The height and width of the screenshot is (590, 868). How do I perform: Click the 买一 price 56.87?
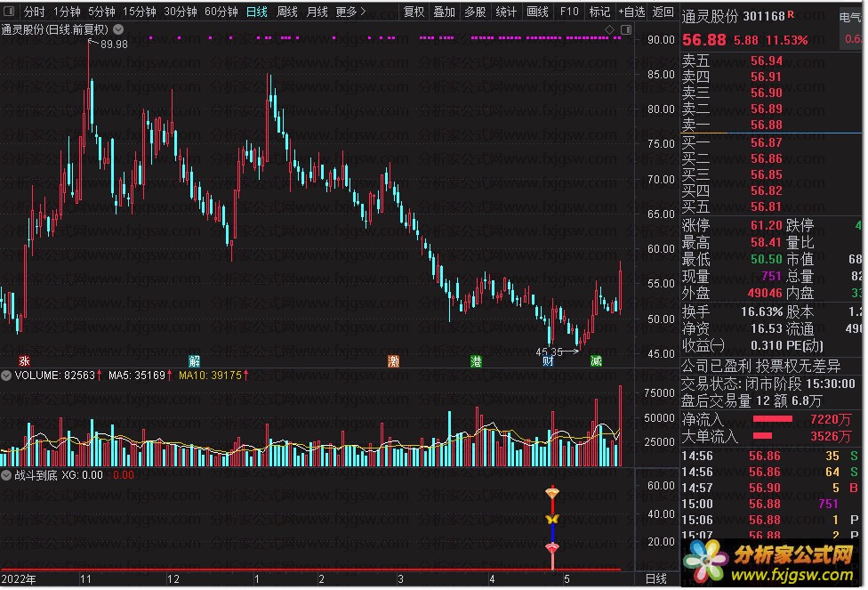pyautogui.click(x=767, y=143)
